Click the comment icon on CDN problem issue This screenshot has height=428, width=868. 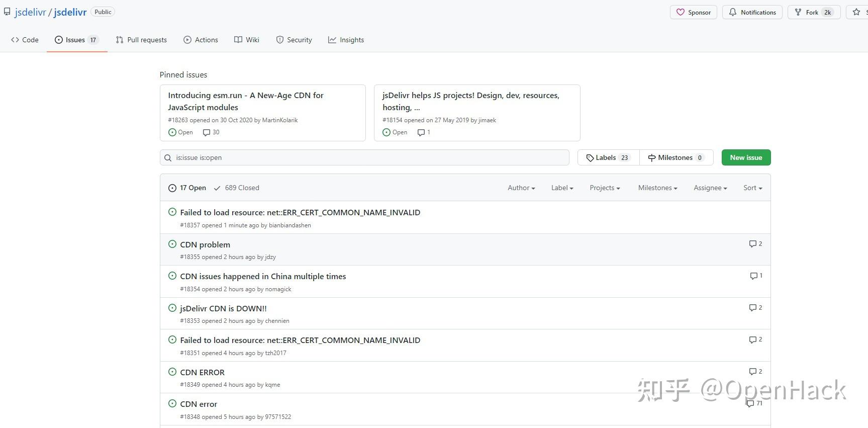(x=752, y=244)
